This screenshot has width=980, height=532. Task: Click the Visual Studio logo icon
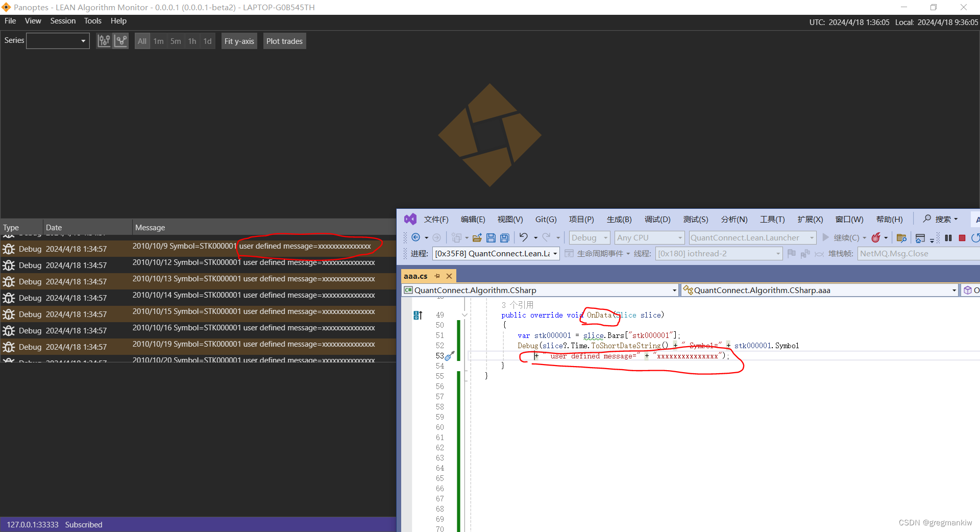tap(410, 219)
